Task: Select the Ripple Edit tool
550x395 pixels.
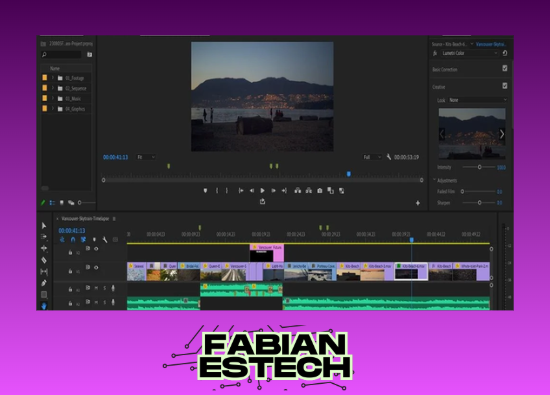Action: click(x=44, y=248)
